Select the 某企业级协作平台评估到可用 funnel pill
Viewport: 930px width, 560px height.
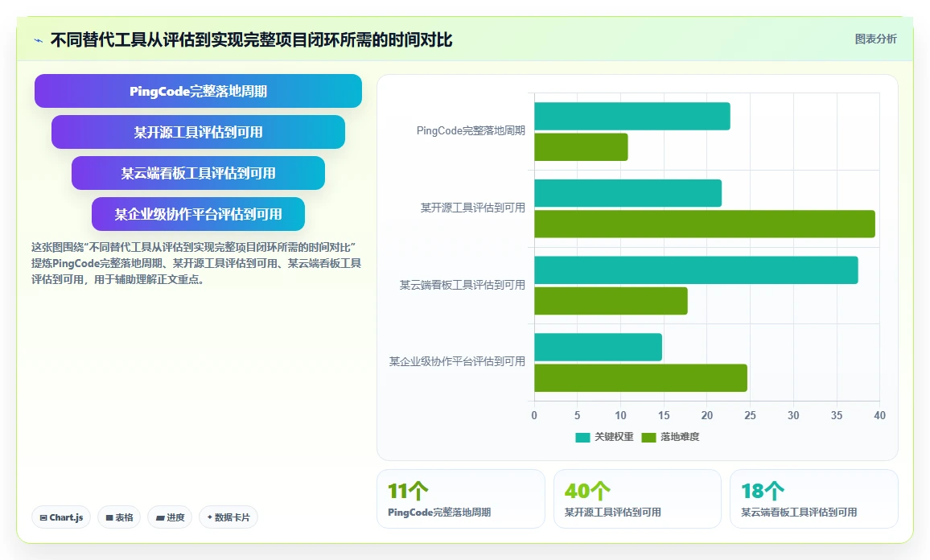(x=198, y=213)
